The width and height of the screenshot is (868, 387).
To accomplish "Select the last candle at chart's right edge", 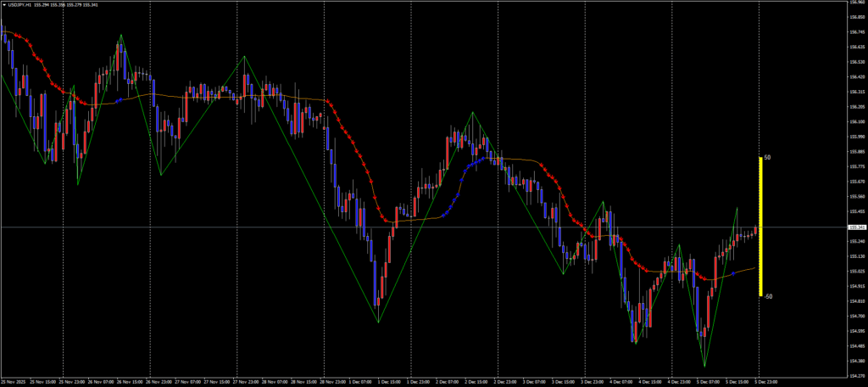I will coord(755,230).
